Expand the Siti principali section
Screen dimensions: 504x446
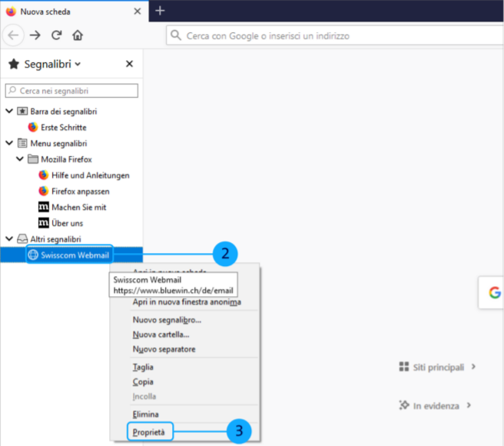437,367
